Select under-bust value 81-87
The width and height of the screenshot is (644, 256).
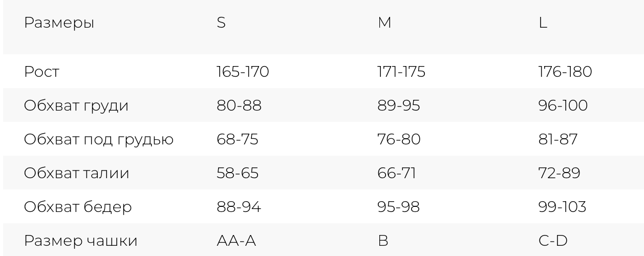click(x=557, y=140)
